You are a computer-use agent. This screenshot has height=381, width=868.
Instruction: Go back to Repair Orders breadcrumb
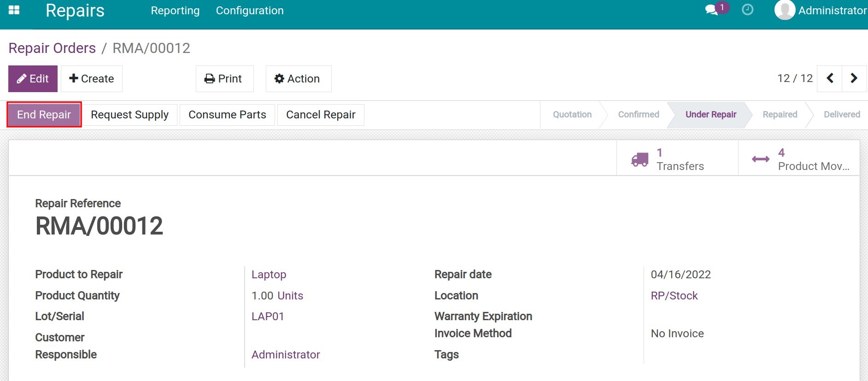pyautogui.click(x=52, y=48)
